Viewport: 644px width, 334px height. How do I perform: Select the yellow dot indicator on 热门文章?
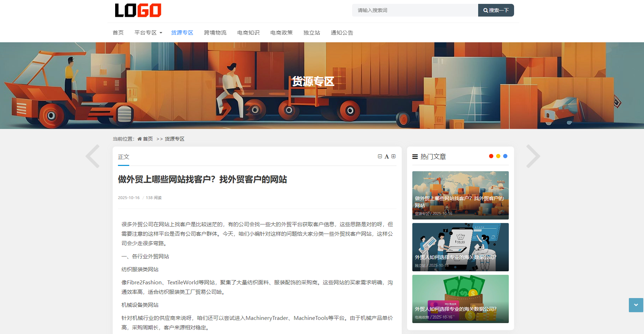[x=498, y=156]
